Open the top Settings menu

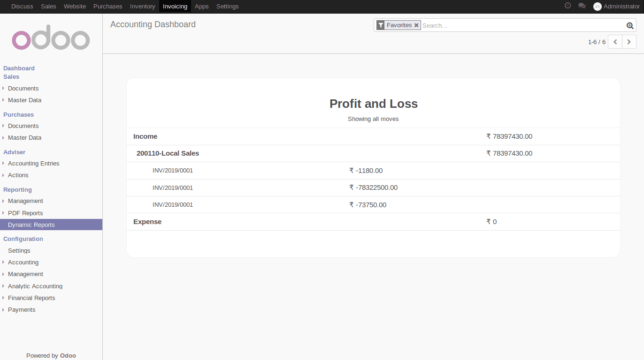pos(228,7)
